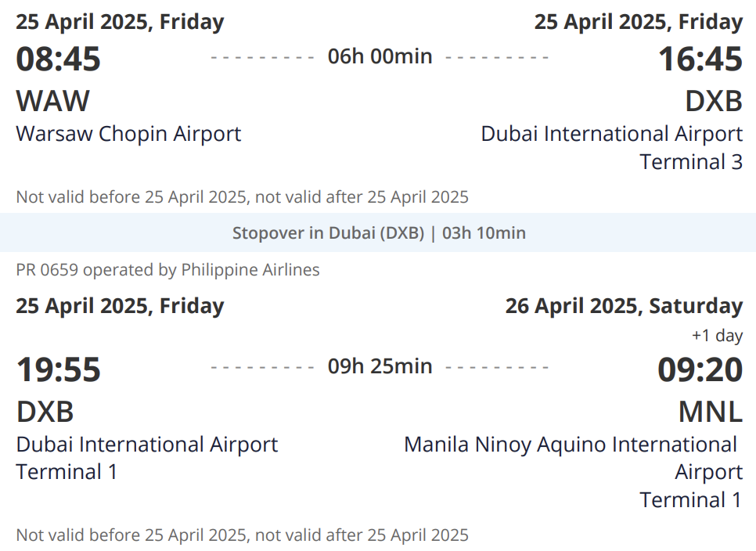Click the DXB code beside 19:55 departure
The image size is (756, 551).
point(45,411)
